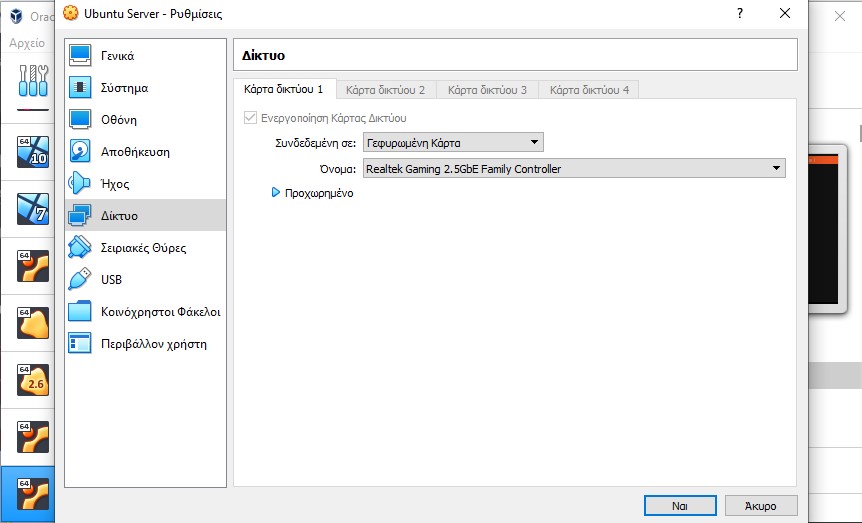862x523 pixels.
Task: Open the Αποθήκευση disk icon
Action: [x=80, y=151]
